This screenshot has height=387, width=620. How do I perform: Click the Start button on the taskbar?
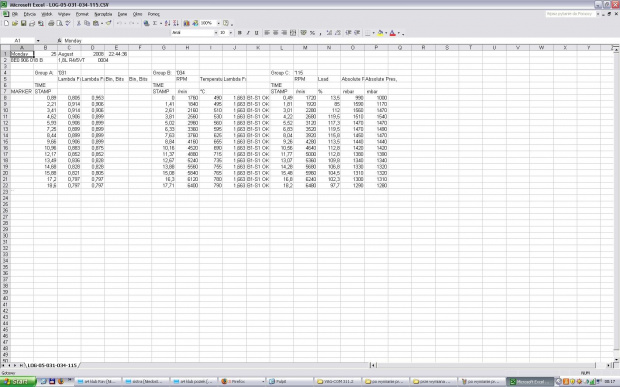coord(18,381)
